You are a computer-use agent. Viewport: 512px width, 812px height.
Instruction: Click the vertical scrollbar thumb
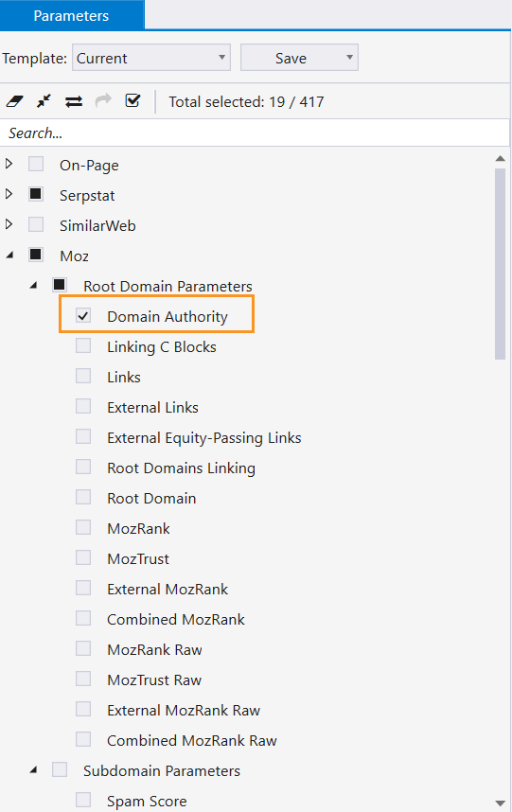tap(500, 263)
